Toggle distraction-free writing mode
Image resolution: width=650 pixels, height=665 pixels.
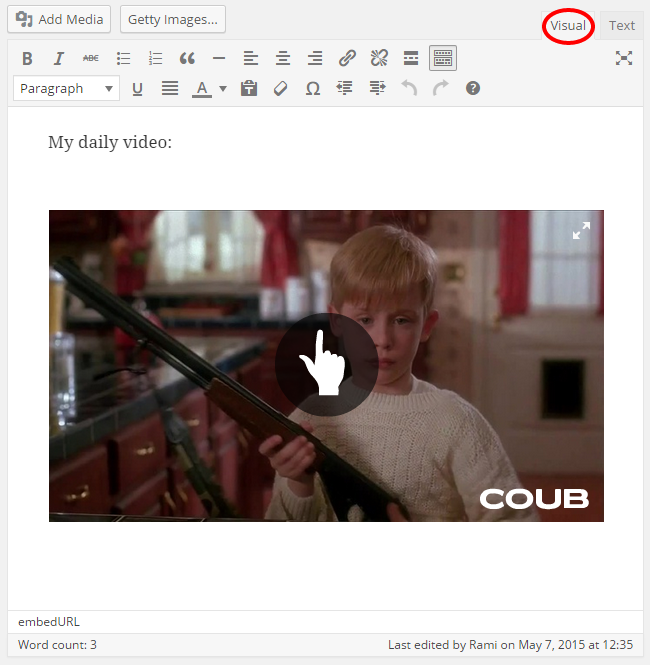[x=624, y=58]
